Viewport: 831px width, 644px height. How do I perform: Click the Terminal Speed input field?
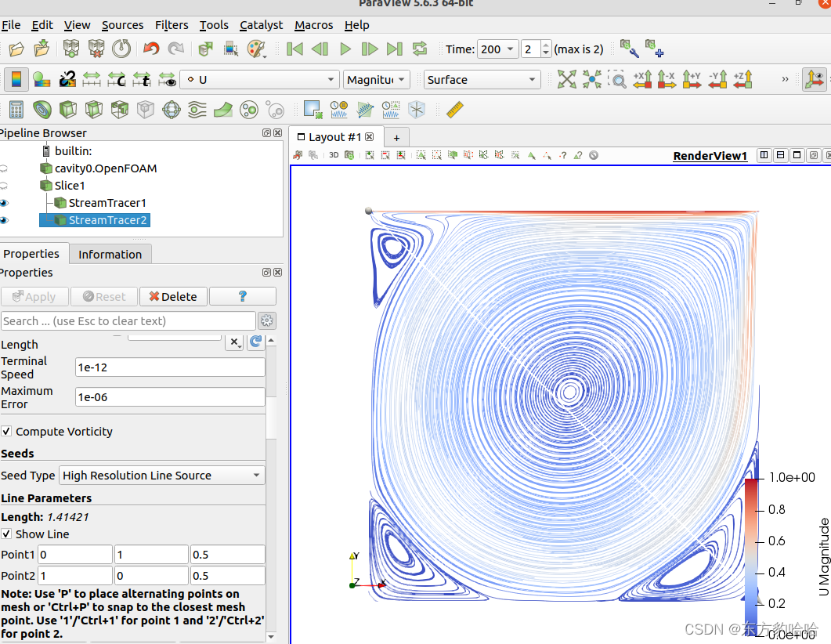pyautogui.click(x=170, y=367)
